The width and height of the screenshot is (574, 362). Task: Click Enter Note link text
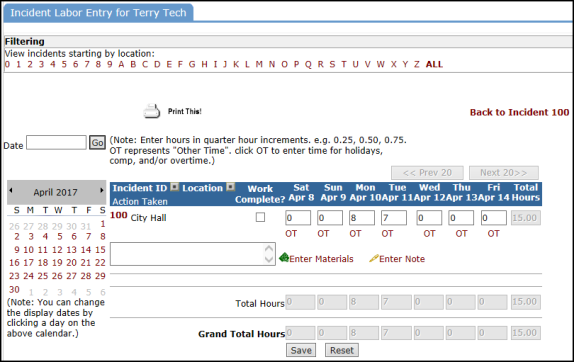click(x=402, y=259)
